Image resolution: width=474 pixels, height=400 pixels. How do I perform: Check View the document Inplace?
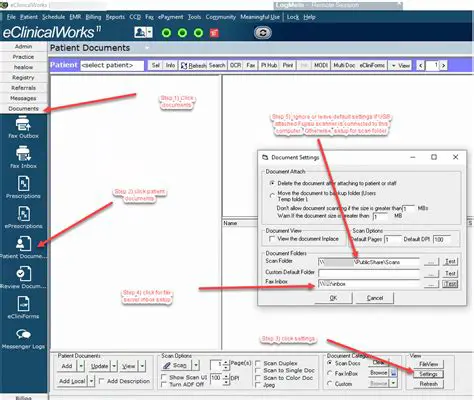coord(272,239)
